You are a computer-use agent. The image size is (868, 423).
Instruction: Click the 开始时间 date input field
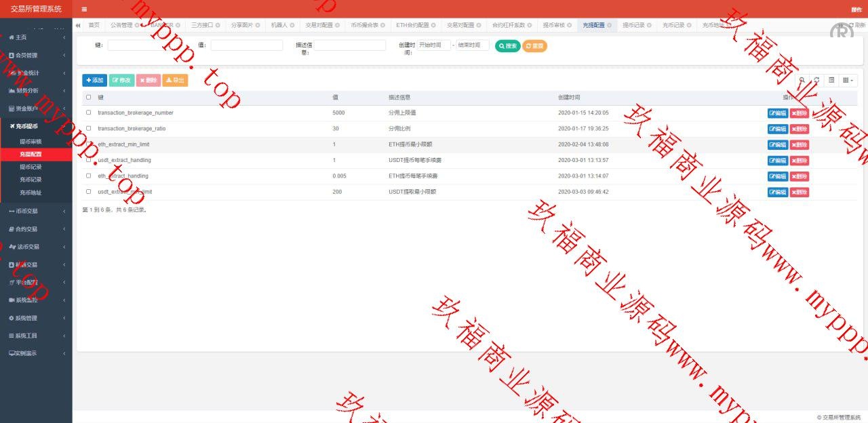pos(433,45)
